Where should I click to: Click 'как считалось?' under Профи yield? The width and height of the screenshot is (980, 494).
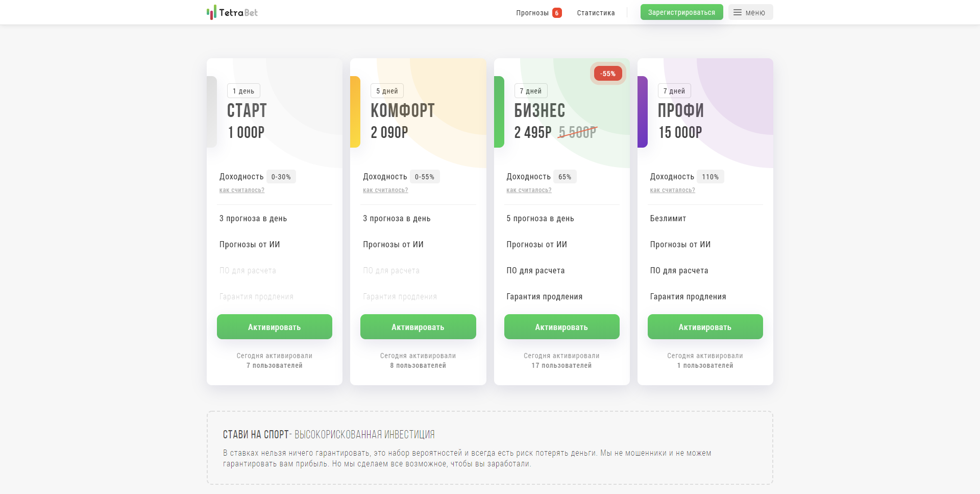point(672,190)
